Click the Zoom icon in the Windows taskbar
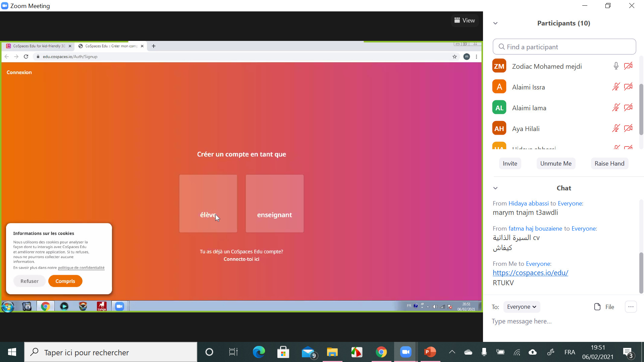Screen dimensions: 644x362 (x=406, y=352)
